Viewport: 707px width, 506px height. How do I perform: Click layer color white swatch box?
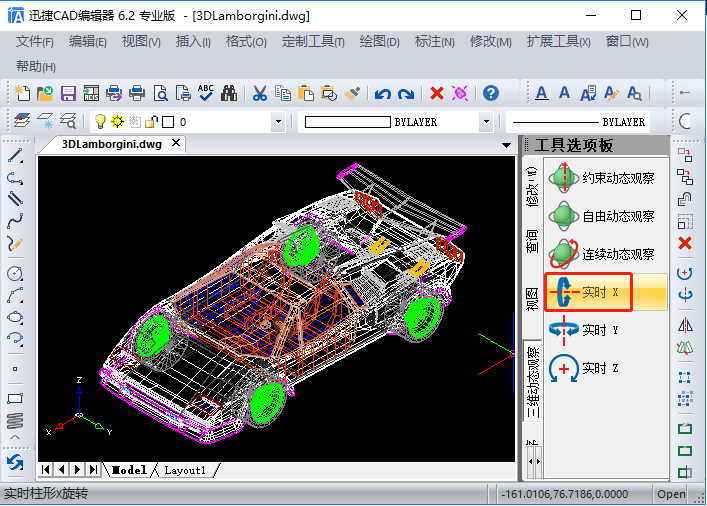168,122
